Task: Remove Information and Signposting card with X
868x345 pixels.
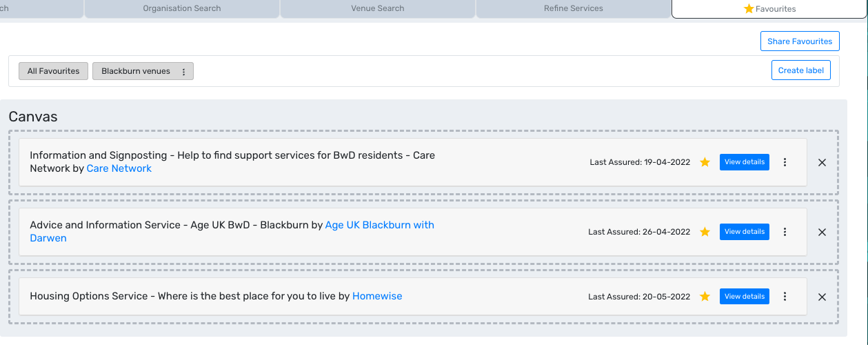Action: click(x=822, y=163)
